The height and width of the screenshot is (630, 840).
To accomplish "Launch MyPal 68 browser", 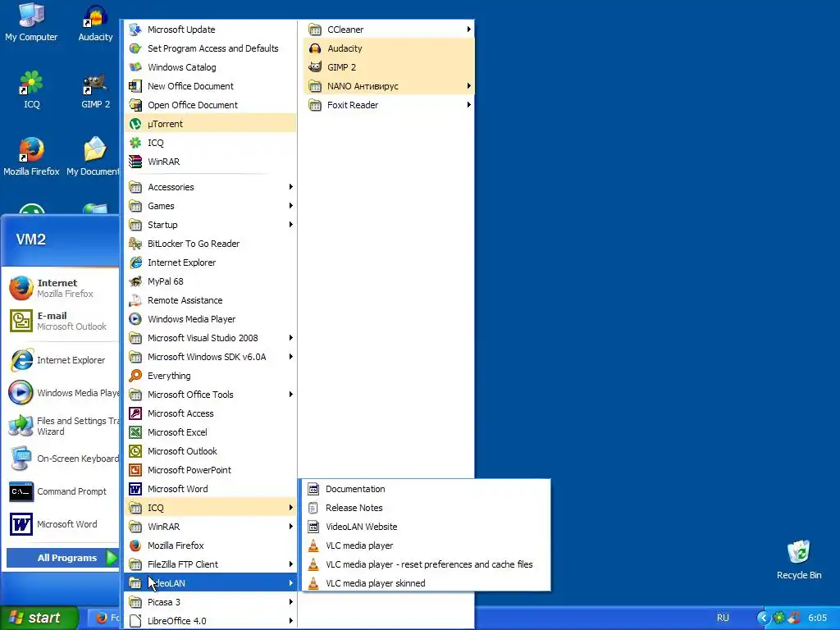I will coord(210,281).
